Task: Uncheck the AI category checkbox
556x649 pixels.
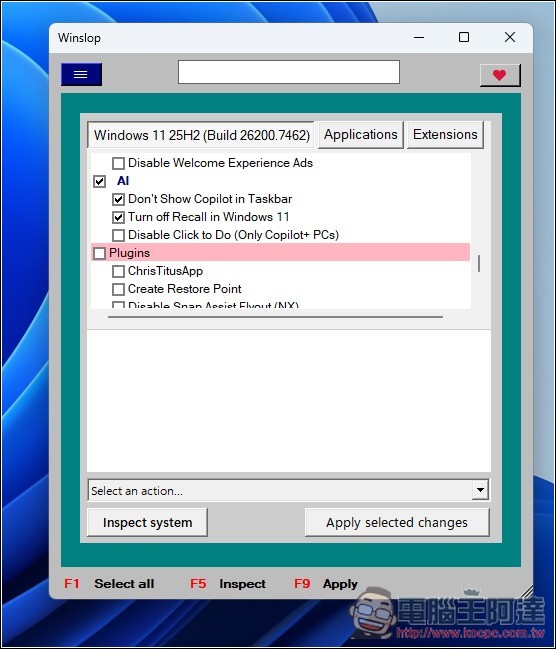Action: pyautogui.click(x=99, y=181)
